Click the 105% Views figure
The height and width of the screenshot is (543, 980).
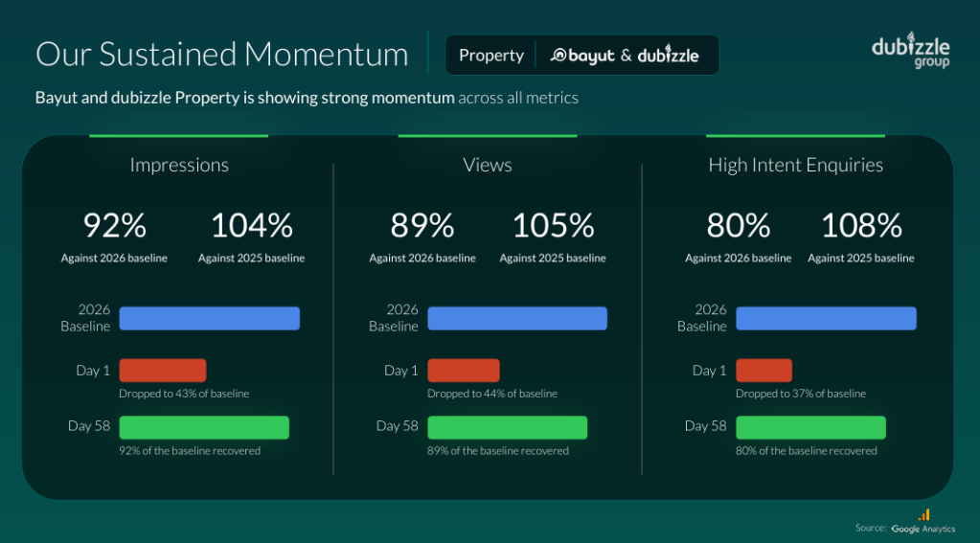pos(553,226)
